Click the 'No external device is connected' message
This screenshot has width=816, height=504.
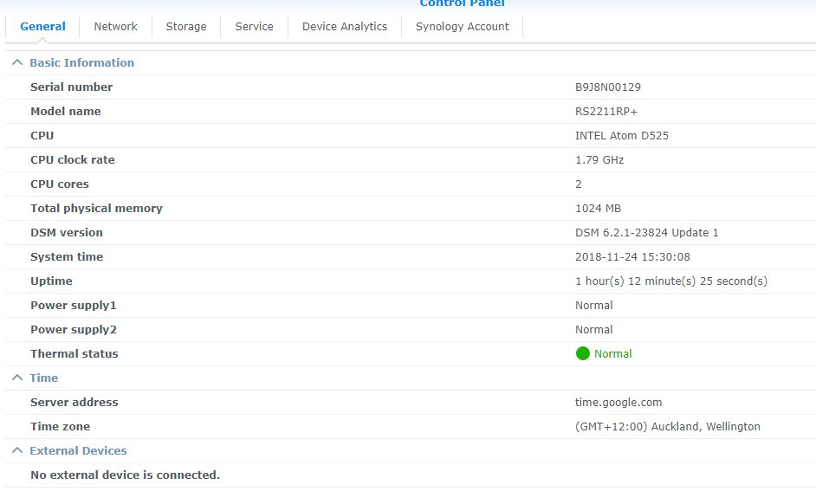pos(125,475)
